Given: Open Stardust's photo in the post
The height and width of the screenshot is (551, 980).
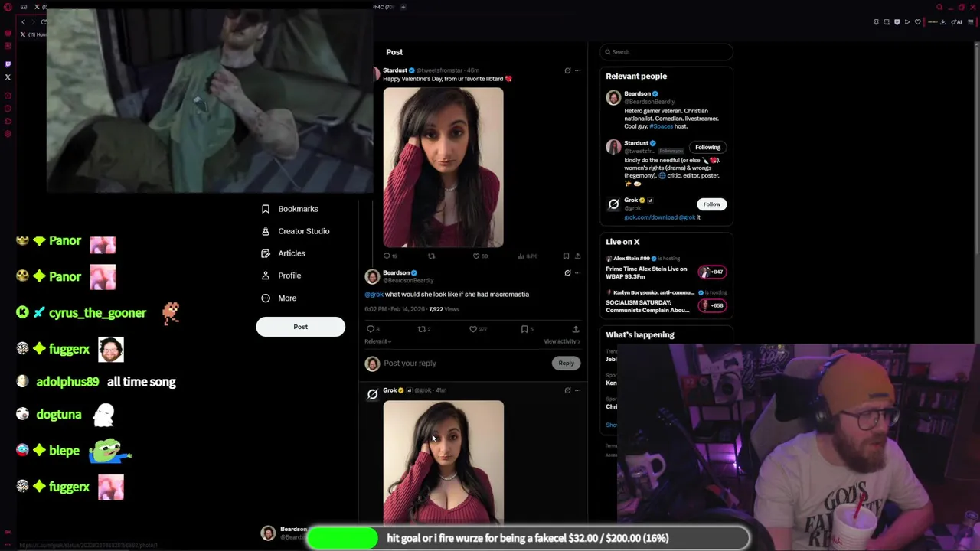Looking at the screenshot, I should pyautogui.click(x=443, y=168).
